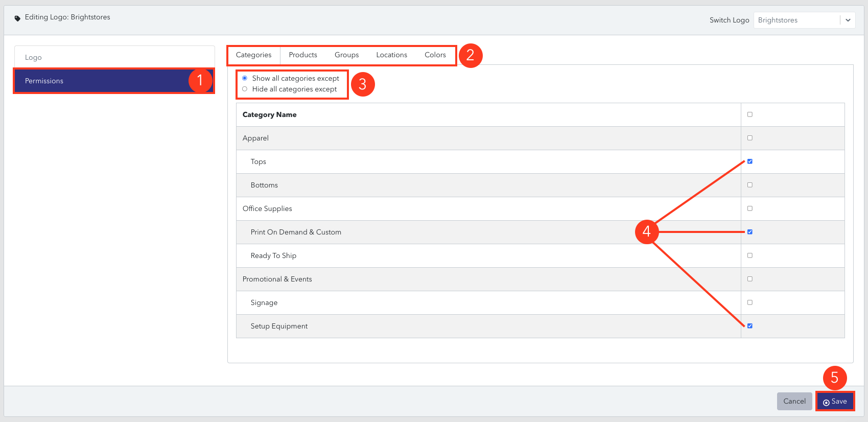Uncheck the Setup Equipment checkbox
Screen dimensions: 868x422
click(x=750, y=326)
